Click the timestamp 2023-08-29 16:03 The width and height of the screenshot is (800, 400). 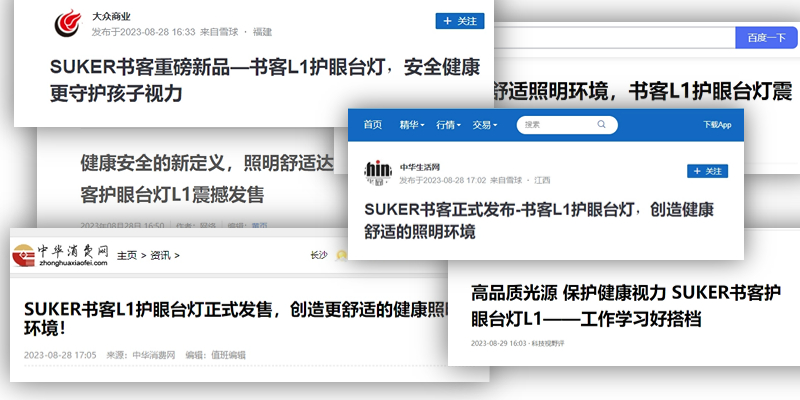pos(498,343)
